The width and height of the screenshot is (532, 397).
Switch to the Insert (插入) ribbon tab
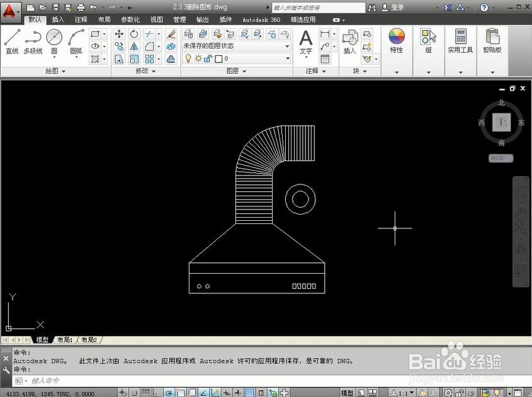coord(58,20)
